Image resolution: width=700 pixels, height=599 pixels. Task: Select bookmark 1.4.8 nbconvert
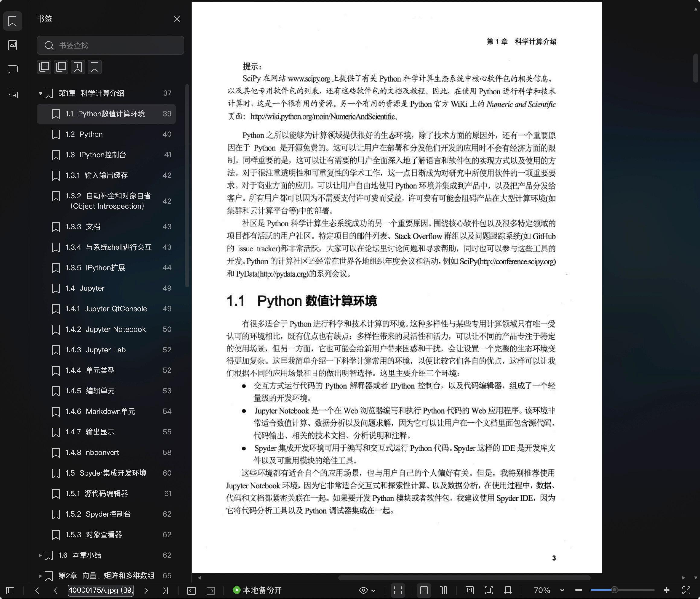(x=106, y=452)
